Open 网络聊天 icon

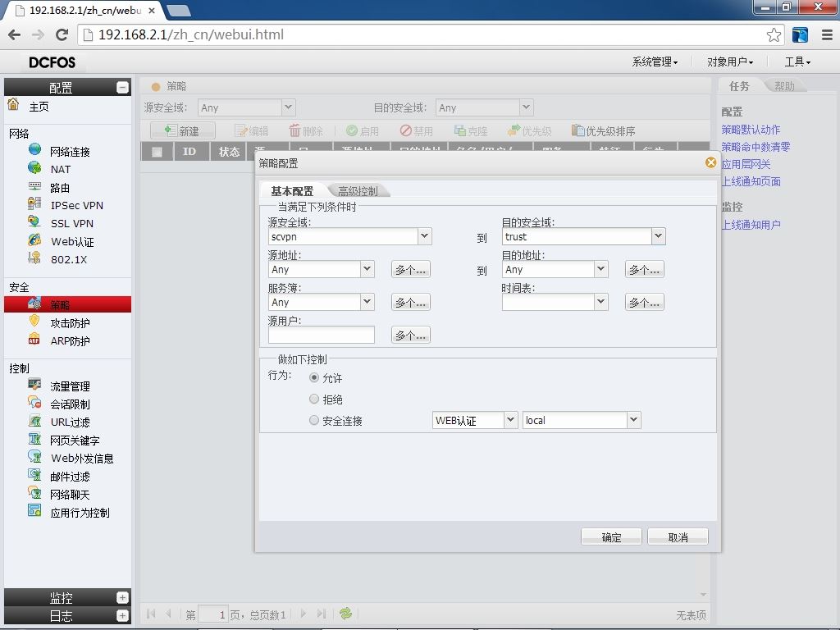point(34,493)
